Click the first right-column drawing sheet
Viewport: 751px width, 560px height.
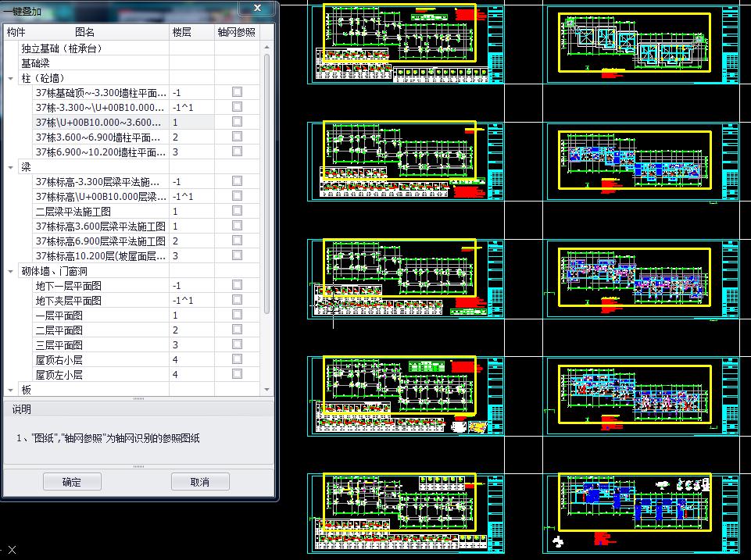pos(643,45)
